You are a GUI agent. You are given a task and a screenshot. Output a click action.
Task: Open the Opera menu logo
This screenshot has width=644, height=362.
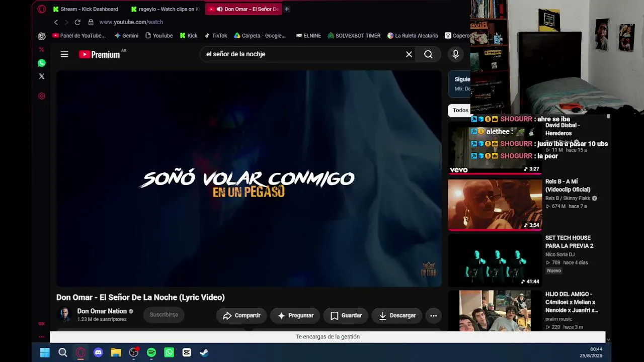pos(42,9)
